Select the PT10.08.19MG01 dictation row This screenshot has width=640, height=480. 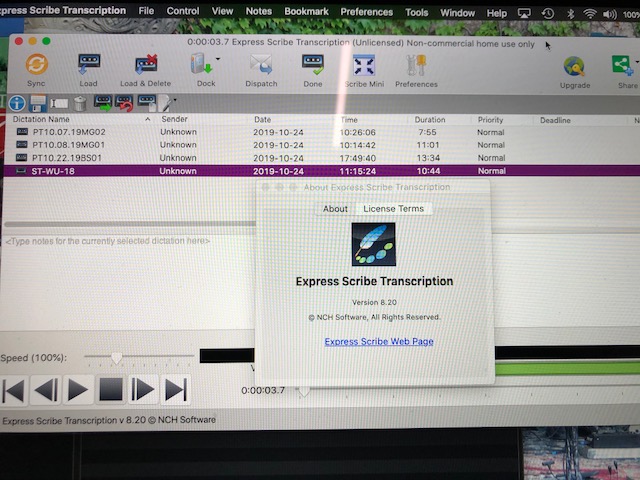[x=69, y=145]
